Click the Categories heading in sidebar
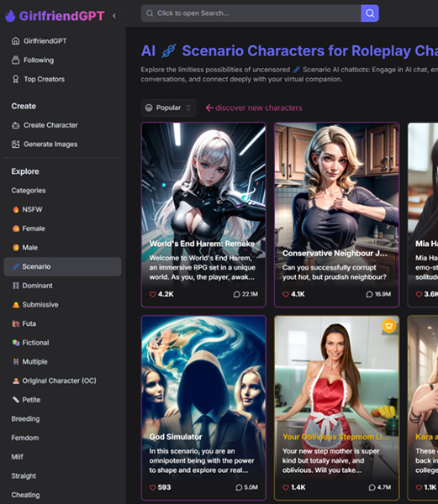 click(x=29, y=191)
